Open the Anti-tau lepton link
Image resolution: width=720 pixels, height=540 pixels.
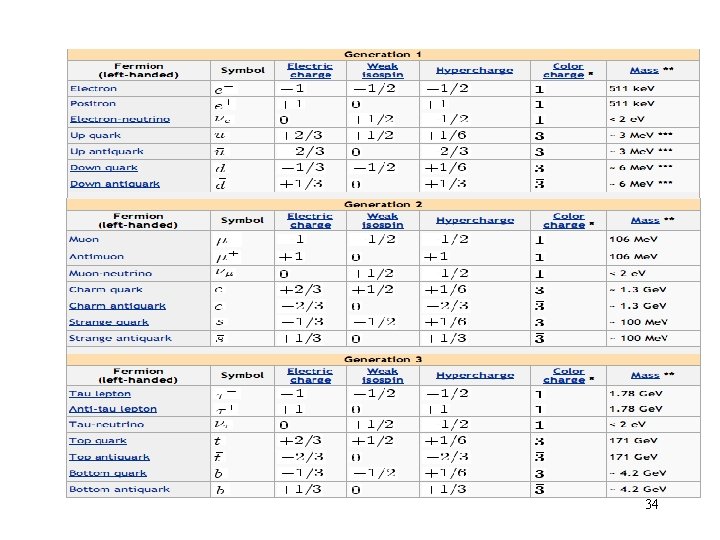pyautogui.click(x=113, y=409)
